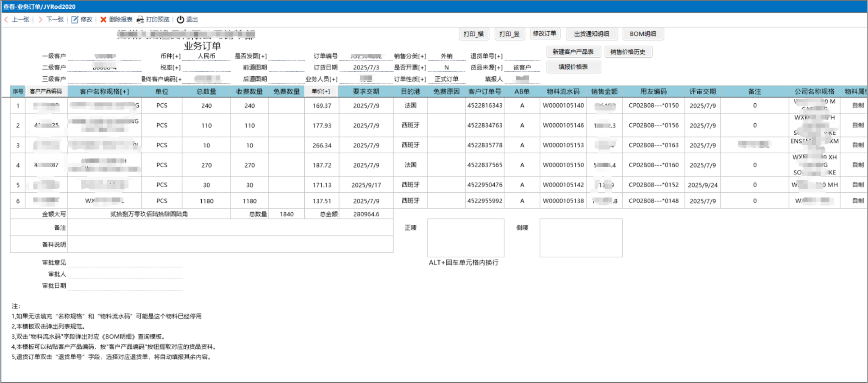Screen dimensions: 868x383
Task: Open 打印预览 via the printer icon
Action: pos(140,19)
